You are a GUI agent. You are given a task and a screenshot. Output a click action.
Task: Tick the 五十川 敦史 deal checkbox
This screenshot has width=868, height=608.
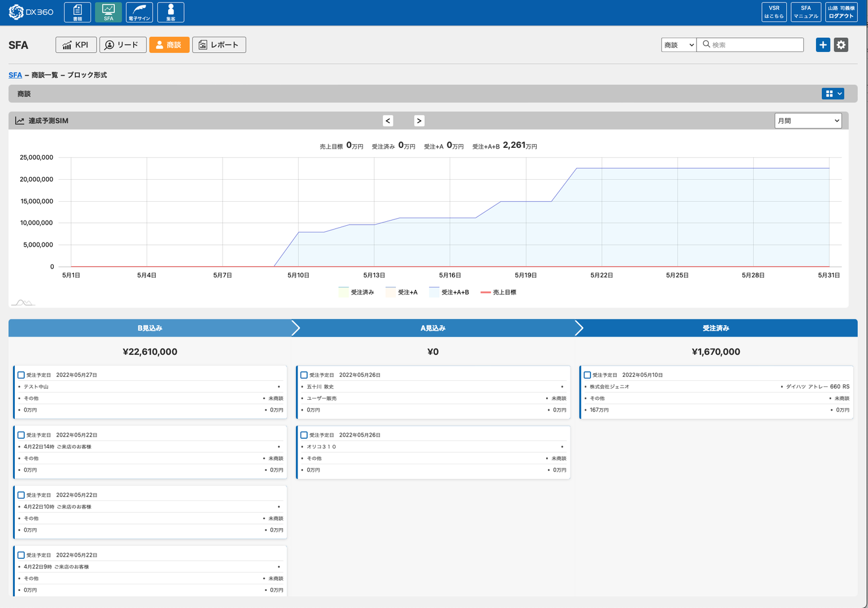[x=304, y=375]
